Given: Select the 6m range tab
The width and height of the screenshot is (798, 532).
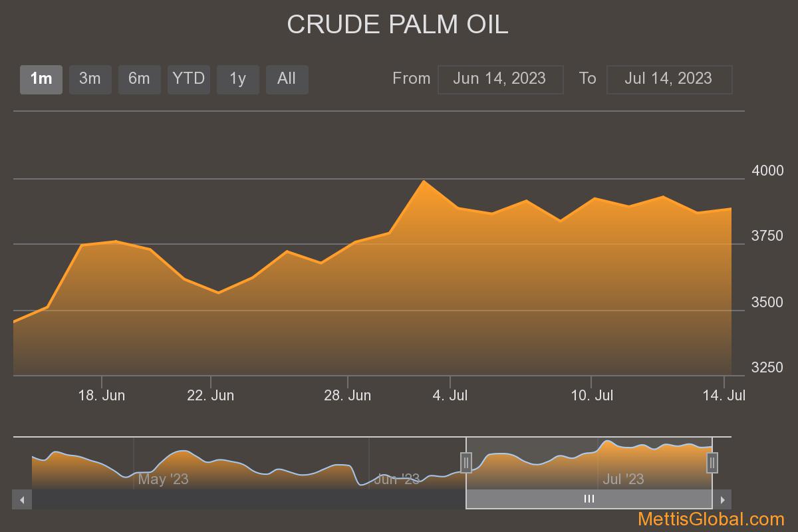Looking at the screenshot, I should point(140,79).
